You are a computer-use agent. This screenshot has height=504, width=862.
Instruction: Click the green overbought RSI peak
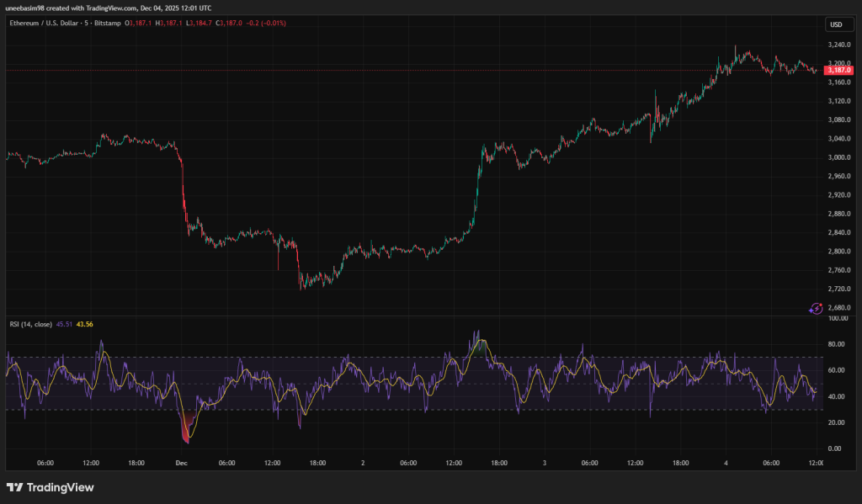click(x=481, y=343)
